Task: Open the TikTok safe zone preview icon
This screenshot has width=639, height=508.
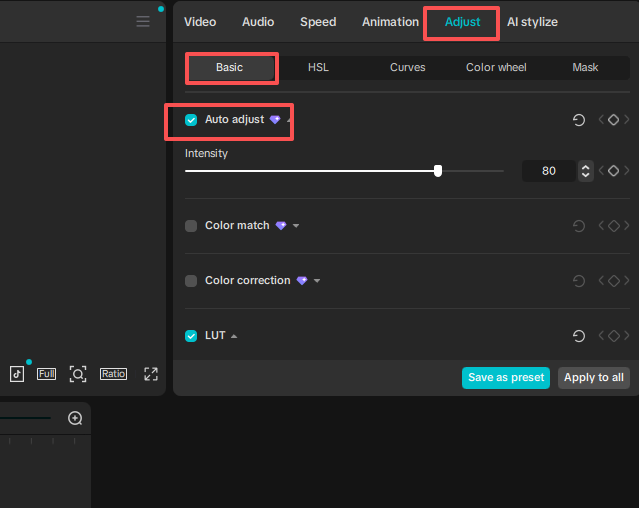Action: click(17, 374)
